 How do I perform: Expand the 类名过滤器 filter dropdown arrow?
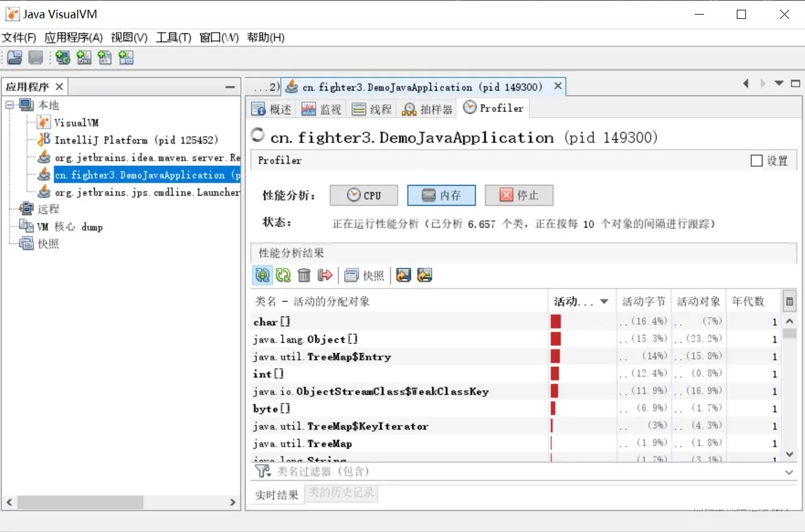click(x=789, y=472)
